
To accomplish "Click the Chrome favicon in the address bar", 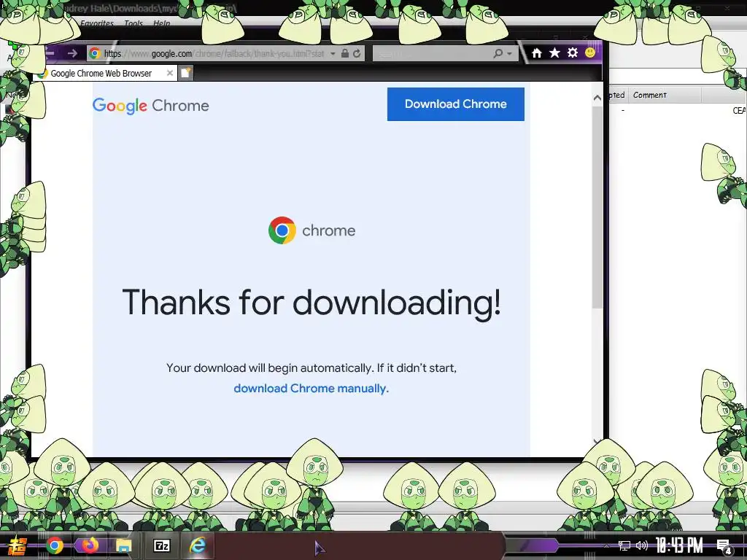I will [95, 53].
